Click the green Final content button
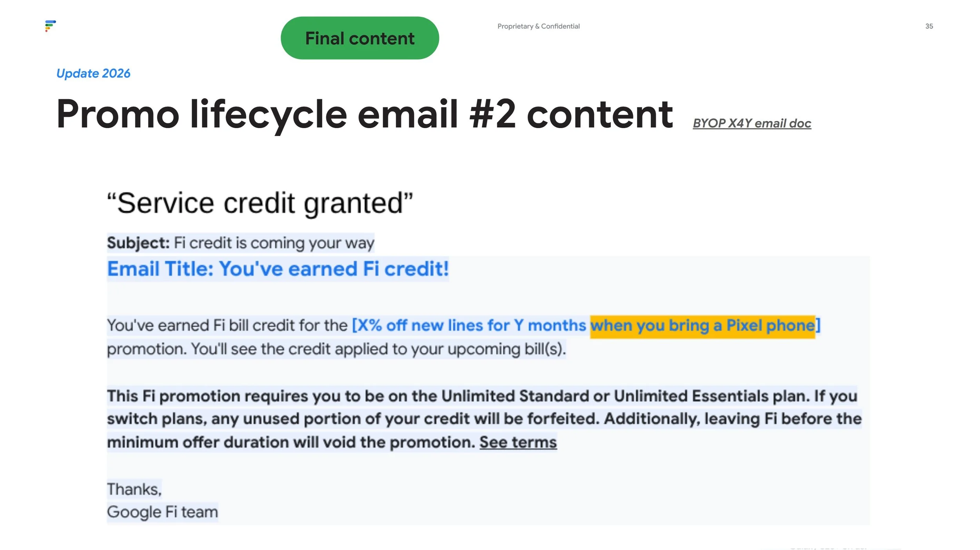Image resolution: width=980 pixels, height=550 pixels. 360,38
